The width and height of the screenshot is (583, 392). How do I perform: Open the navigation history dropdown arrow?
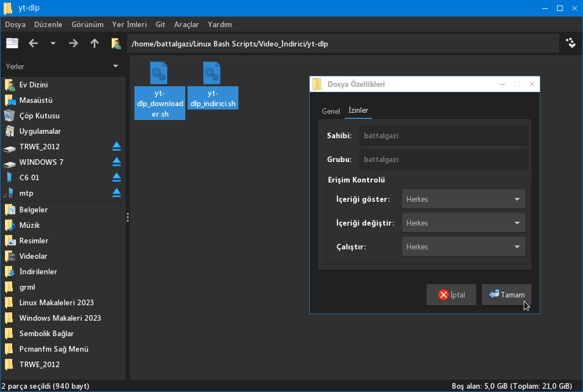pos(53,44)
